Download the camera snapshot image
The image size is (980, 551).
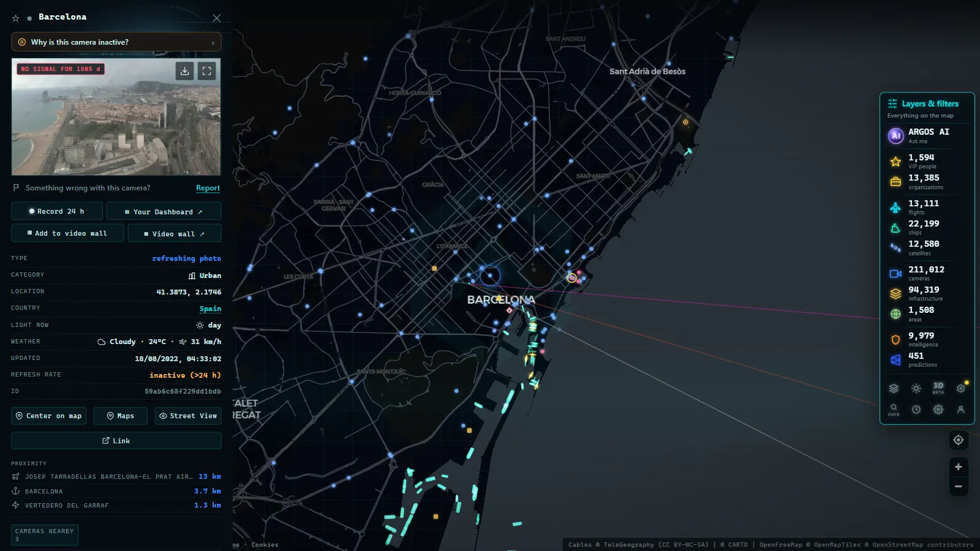click(x=185, y=71)
